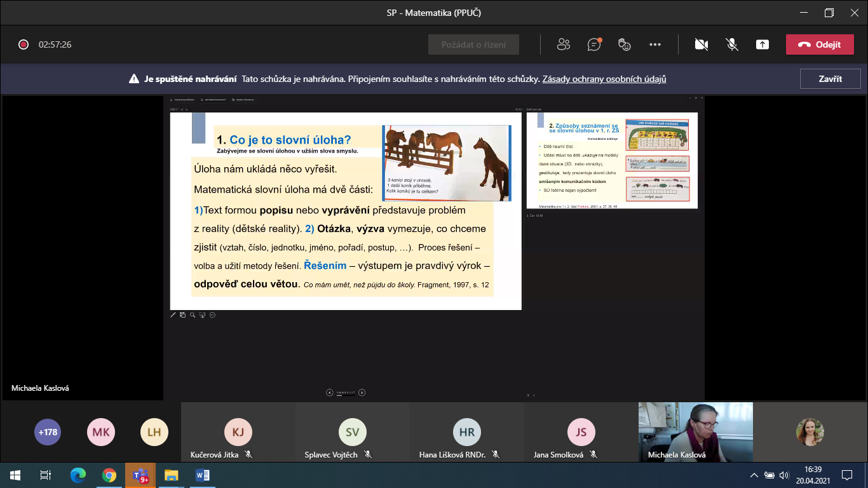Image resolution: width=868 pixels, height=488 pixels.
Task: Open the meeting chat icon
Action: (594, 44)
